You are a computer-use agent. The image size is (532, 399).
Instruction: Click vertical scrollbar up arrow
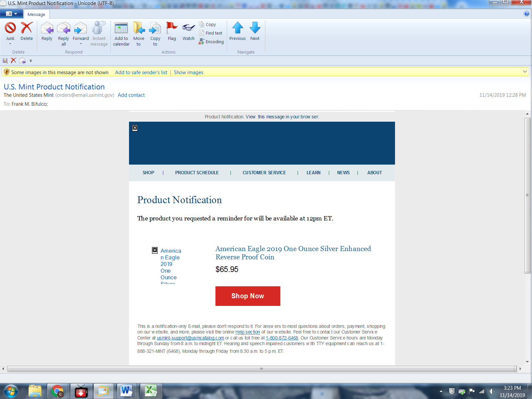pyautogui.click(x=527, y=114)
